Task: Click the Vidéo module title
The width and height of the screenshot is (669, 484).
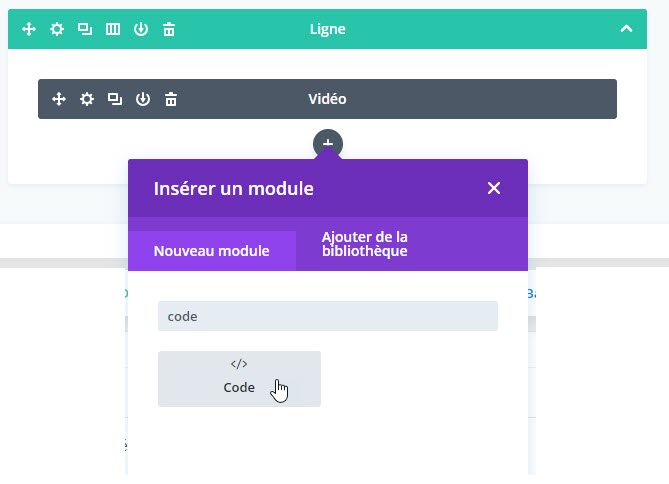Action: coord(327,99)
